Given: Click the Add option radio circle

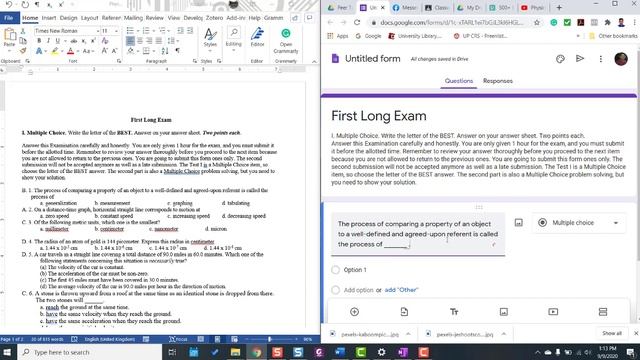Looking at the screenshot, I should (x=336, y=290).
